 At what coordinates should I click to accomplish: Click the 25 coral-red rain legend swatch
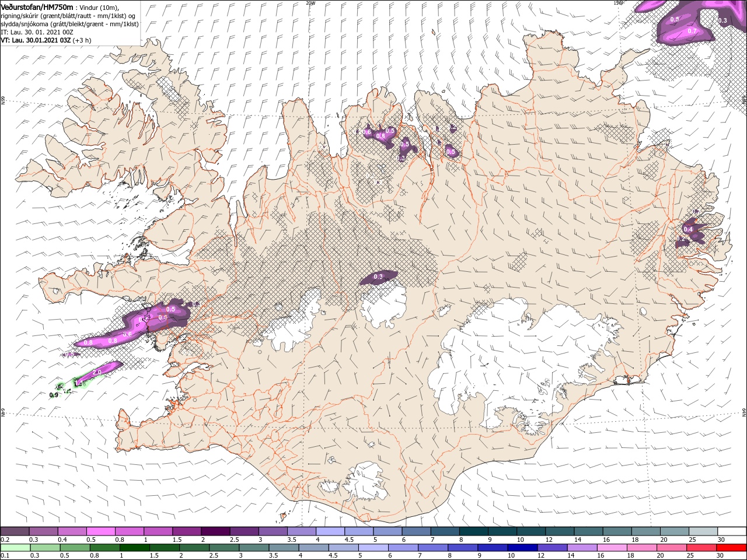click(700, 548)
